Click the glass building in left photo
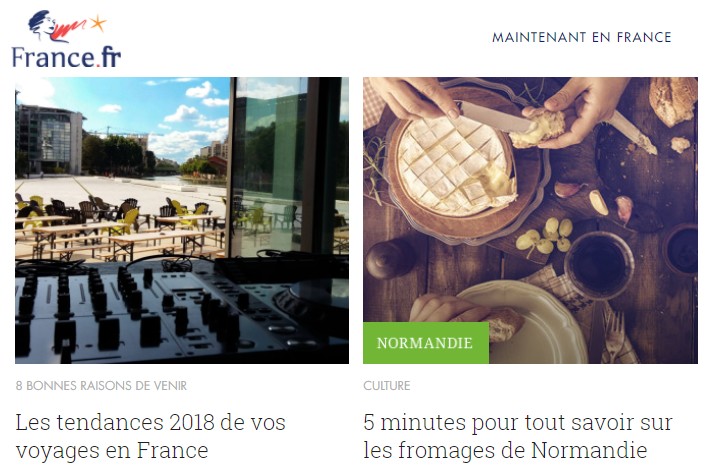 50,140
